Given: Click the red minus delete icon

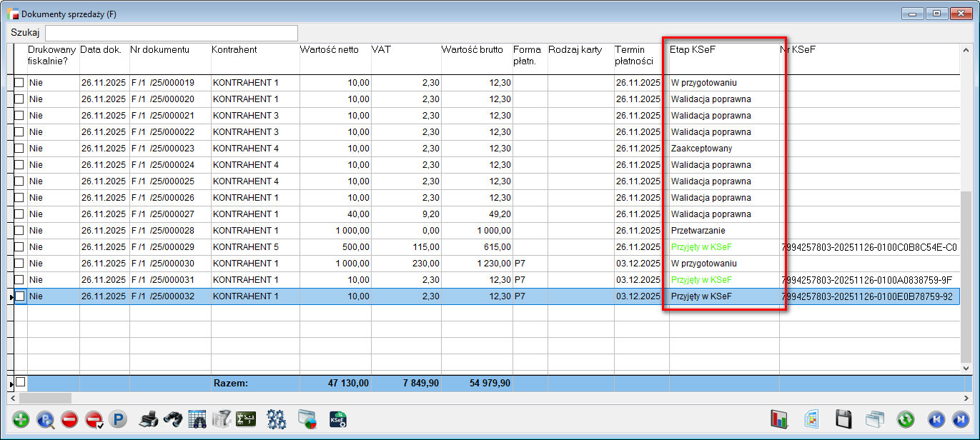Looking at the screenshot, I should [69, 420].
